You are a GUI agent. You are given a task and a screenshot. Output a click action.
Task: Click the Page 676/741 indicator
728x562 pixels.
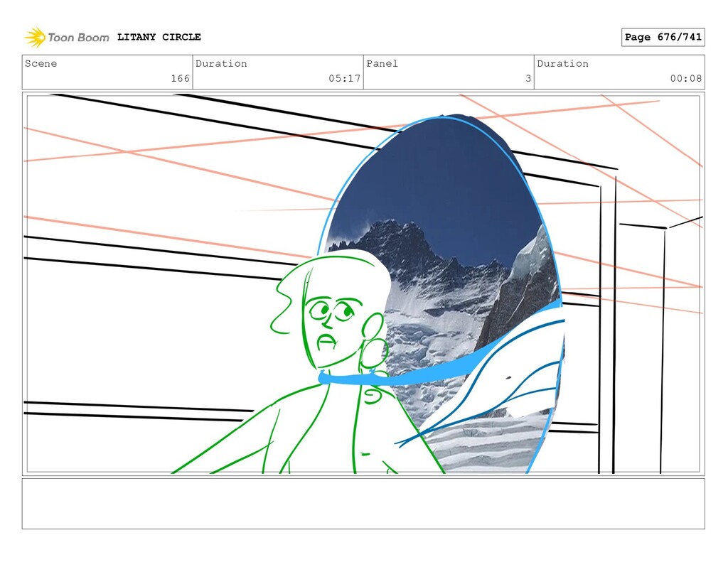point(663,37)
